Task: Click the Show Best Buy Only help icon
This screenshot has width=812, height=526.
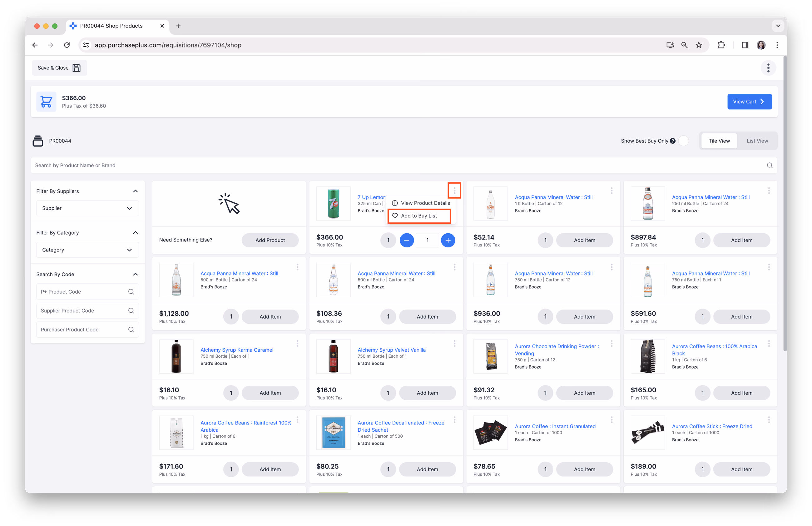Action: (x=672, y=141)
